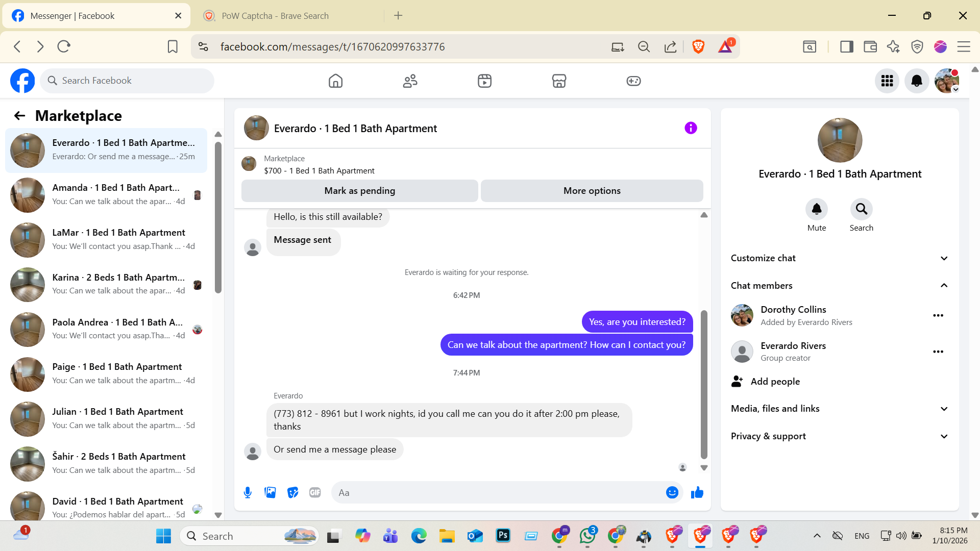The width and height of the screenshot is (980, 551).
Task: Open the GIF picker
Action: [315, 492]
